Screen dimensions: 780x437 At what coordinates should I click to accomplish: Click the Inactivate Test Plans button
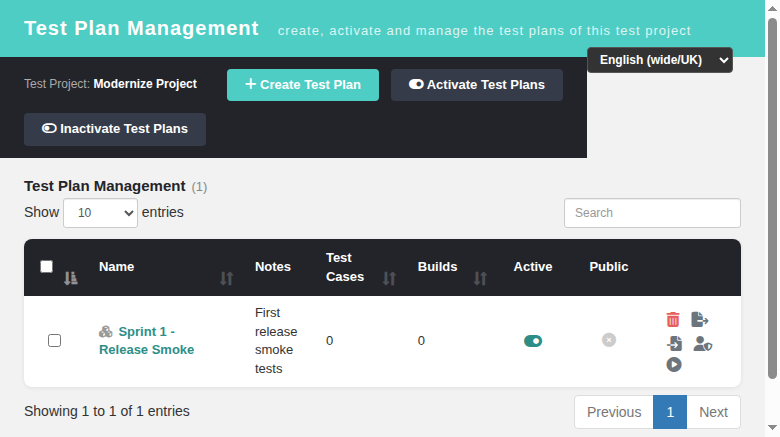click(x=115, y=129)
